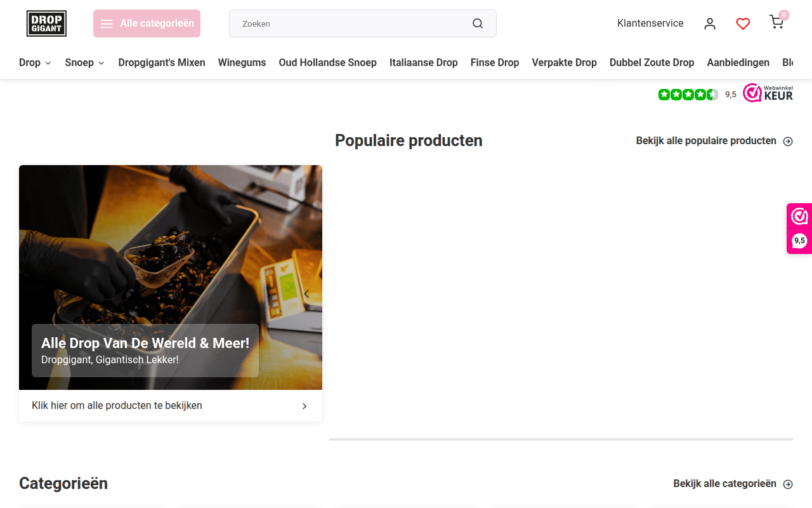Go to Finse Drop category
812x508 pixels.
click(x=495, y=62)
